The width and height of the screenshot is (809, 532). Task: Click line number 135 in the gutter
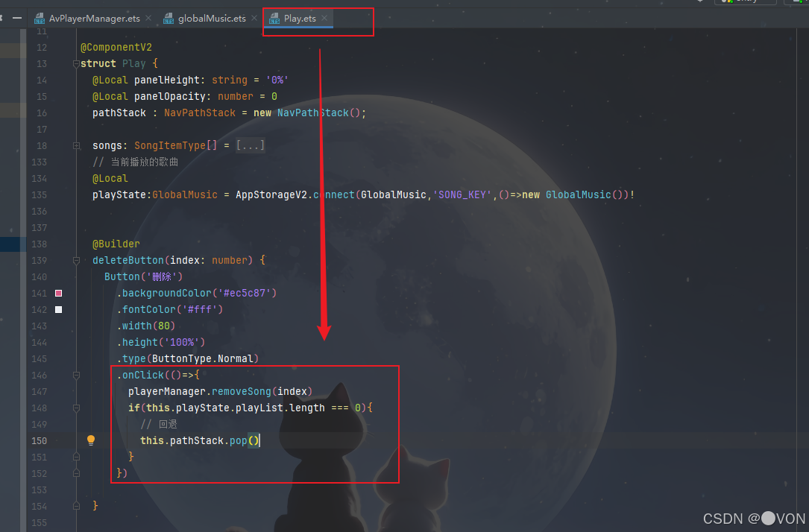click(x=40, y=195)
